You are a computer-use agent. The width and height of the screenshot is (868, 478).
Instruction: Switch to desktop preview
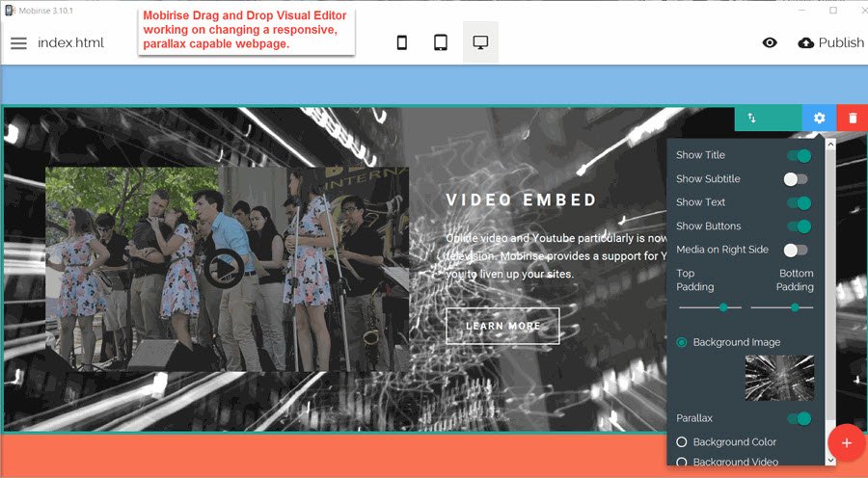click(x=480, y=42)
